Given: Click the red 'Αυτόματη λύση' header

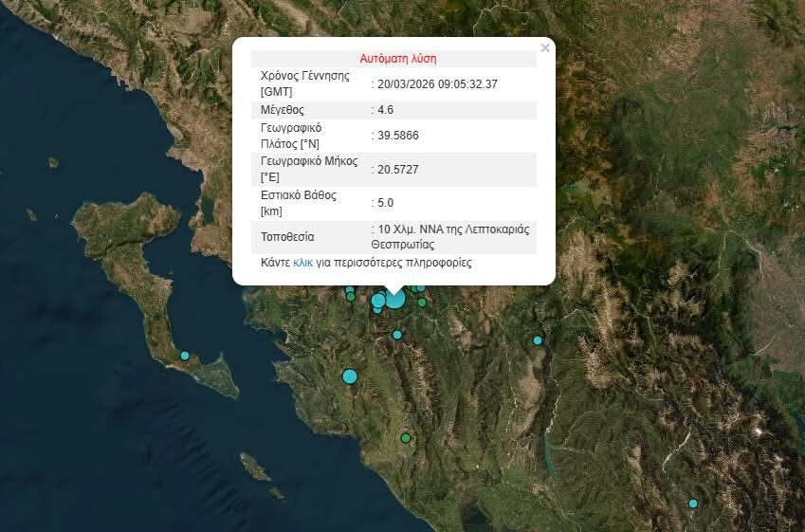Looking at the screenshot, I should (x=398, y=58).
